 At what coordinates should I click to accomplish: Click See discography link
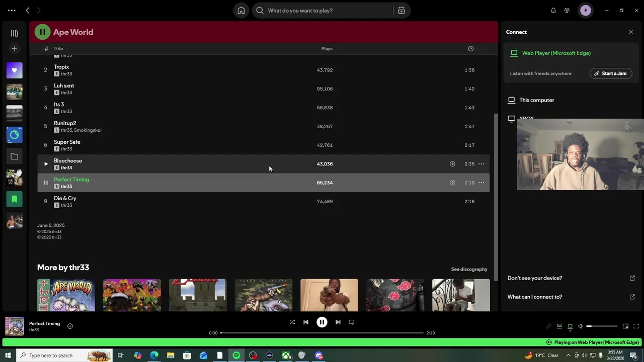[469, 269]
